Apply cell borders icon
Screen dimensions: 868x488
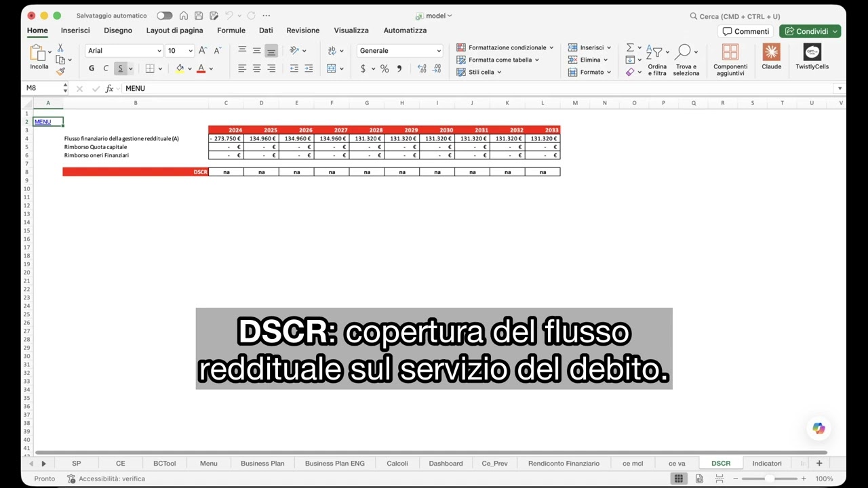tap(150, 68)
